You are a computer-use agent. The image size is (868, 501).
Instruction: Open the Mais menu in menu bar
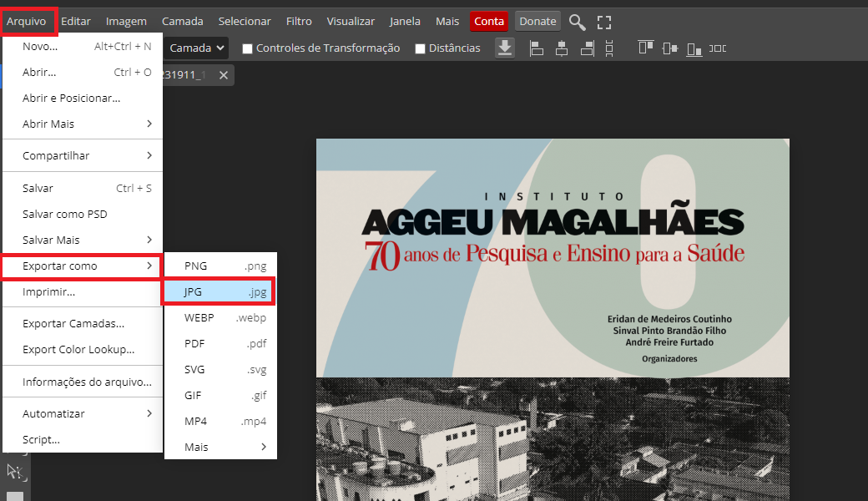tap(447, 22)
